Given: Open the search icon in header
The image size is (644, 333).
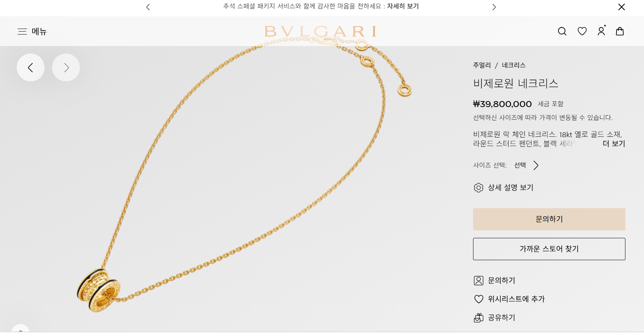Looking at the screenshot, I should [x=562, y=32].
